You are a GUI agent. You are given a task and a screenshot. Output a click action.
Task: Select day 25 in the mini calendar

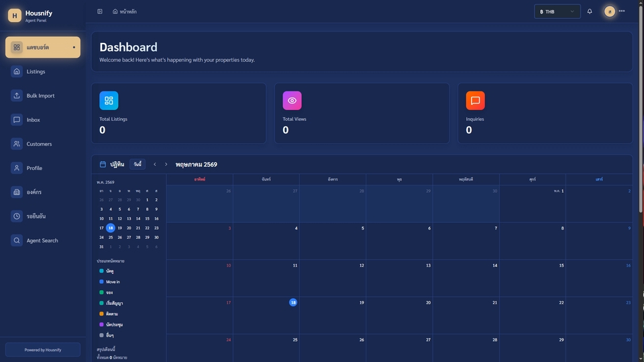[111, 237]
